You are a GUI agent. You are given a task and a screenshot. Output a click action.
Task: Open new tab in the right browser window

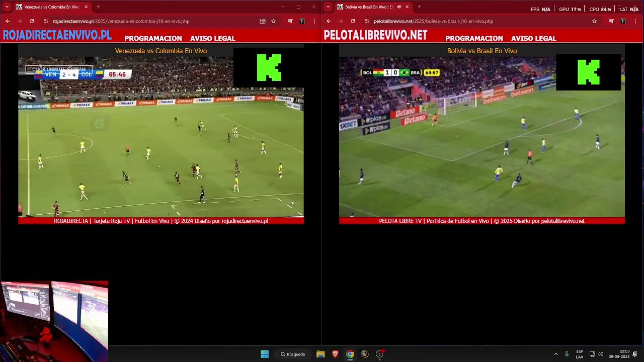tap(419, 7)
